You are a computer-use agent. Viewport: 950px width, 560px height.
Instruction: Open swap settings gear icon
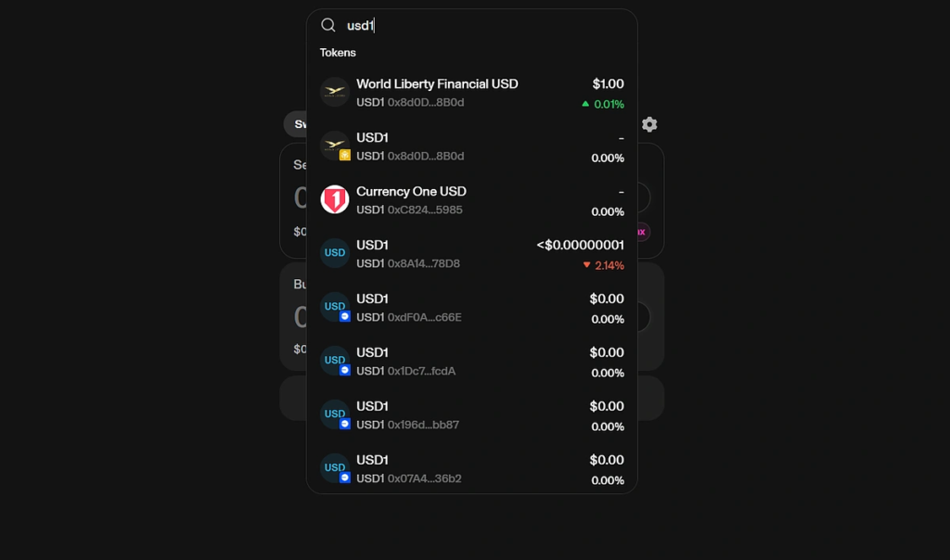point(649,124)
